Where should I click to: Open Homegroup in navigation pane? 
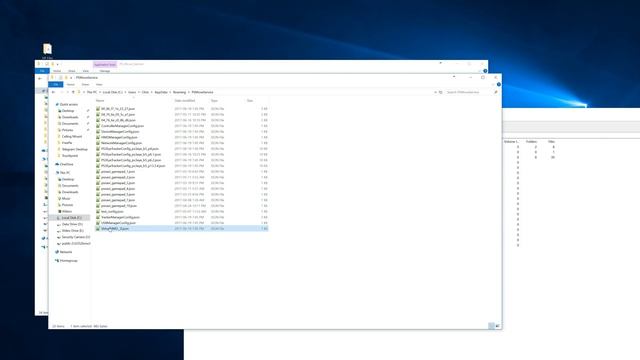[68, 261]
